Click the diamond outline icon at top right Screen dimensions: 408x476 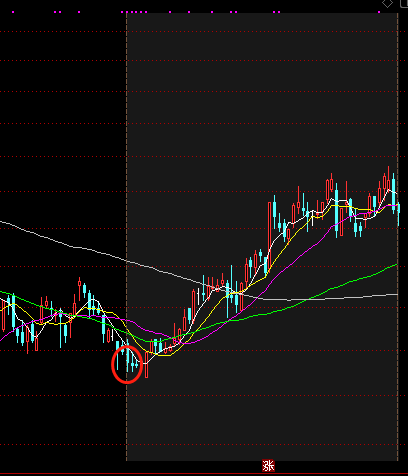[x=387, y=3]
